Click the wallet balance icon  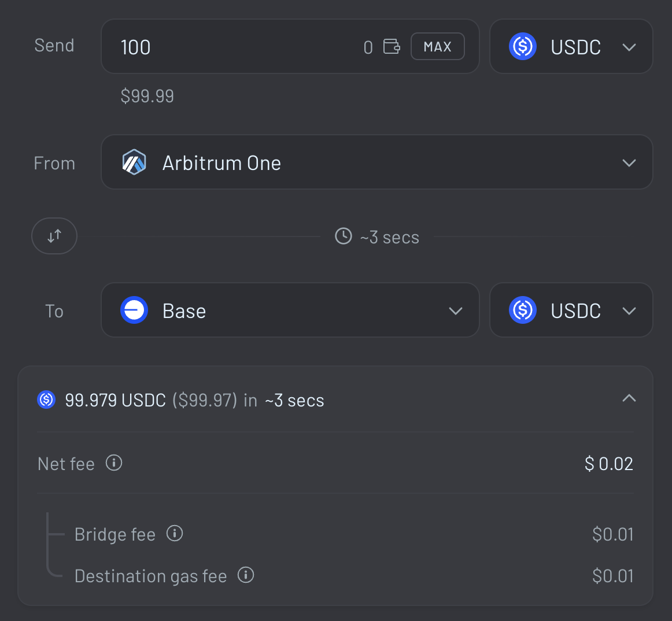pos(392,46)
